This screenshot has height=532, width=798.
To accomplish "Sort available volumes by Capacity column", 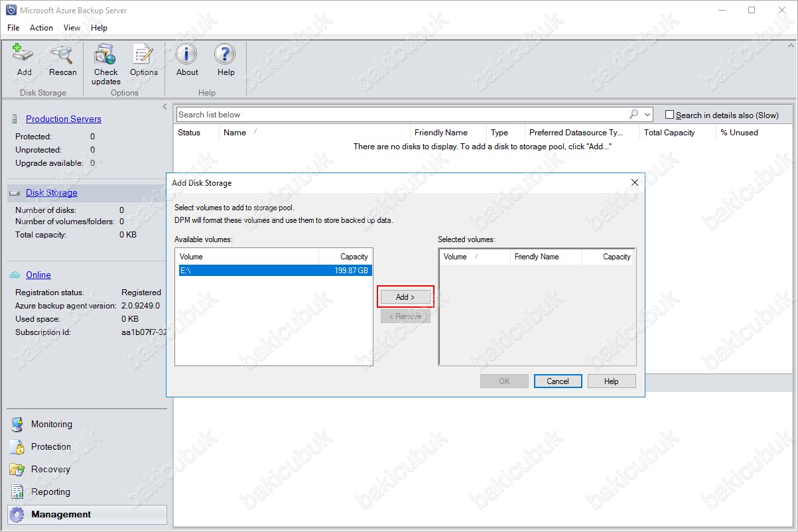I will 345,257.
